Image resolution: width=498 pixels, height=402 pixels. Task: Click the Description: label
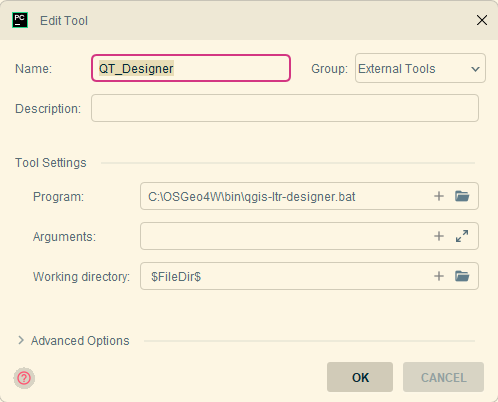point(48,109)
